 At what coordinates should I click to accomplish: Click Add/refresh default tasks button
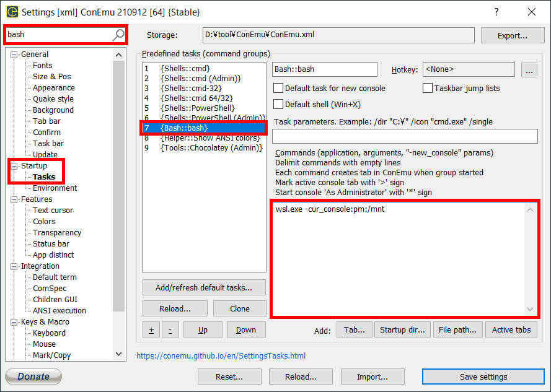204,288
